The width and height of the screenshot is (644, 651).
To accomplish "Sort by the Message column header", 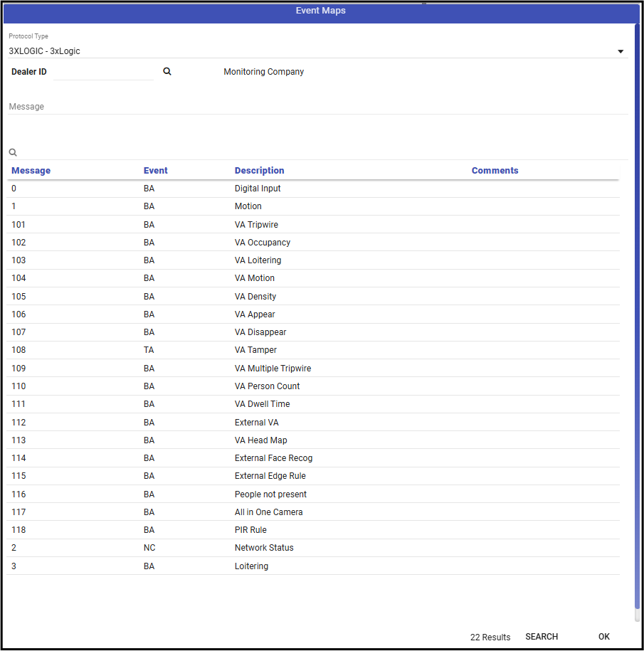I will coord(31,171).
